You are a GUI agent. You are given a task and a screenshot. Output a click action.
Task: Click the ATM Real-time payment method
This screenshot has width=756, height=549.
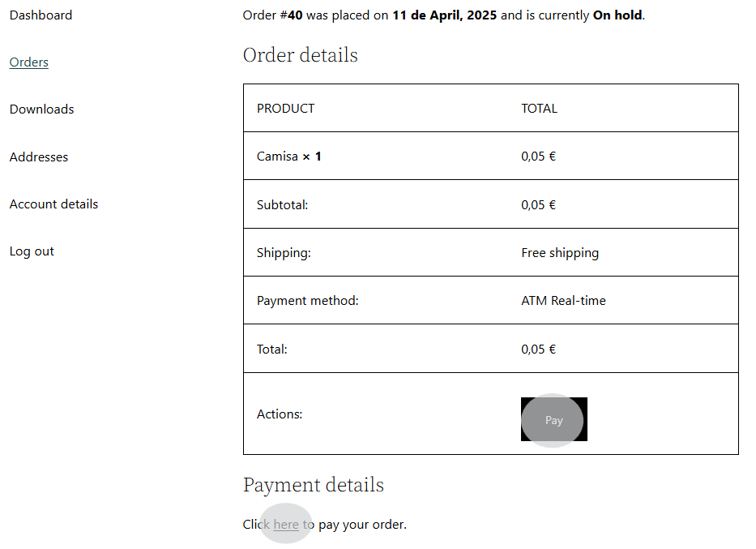[x=563, y=301]
